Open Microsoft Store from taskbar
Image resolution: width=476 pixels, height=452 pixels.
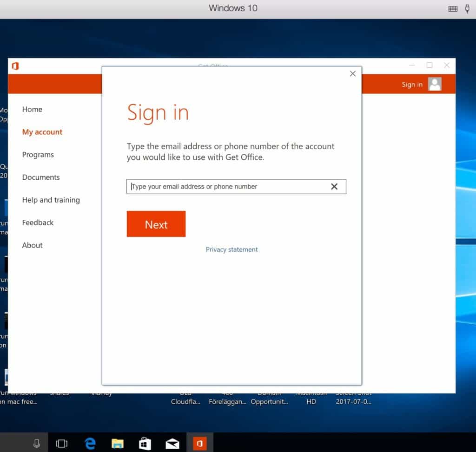point(145,444)
